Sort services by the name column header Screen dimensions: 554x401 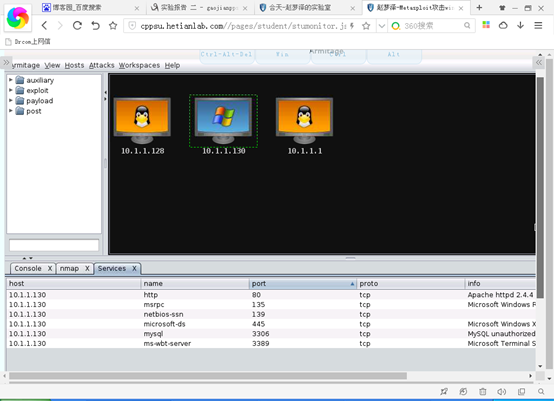tap(195, 283)
